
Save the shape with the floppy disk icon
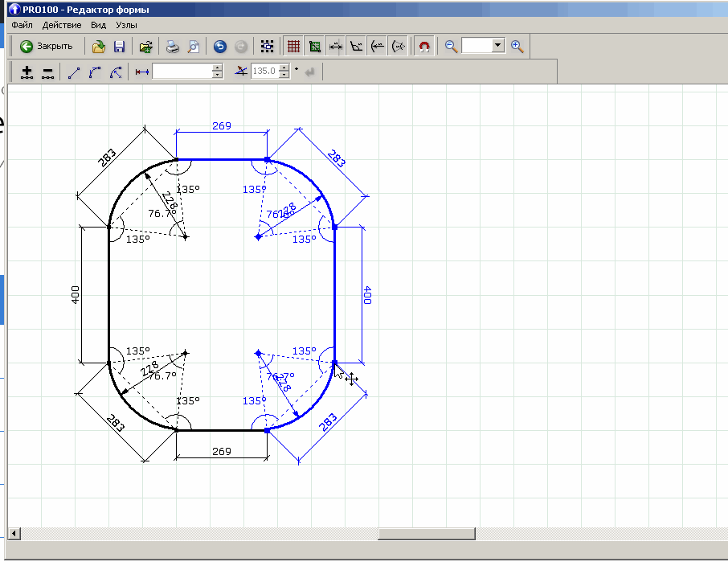(119, 47)
